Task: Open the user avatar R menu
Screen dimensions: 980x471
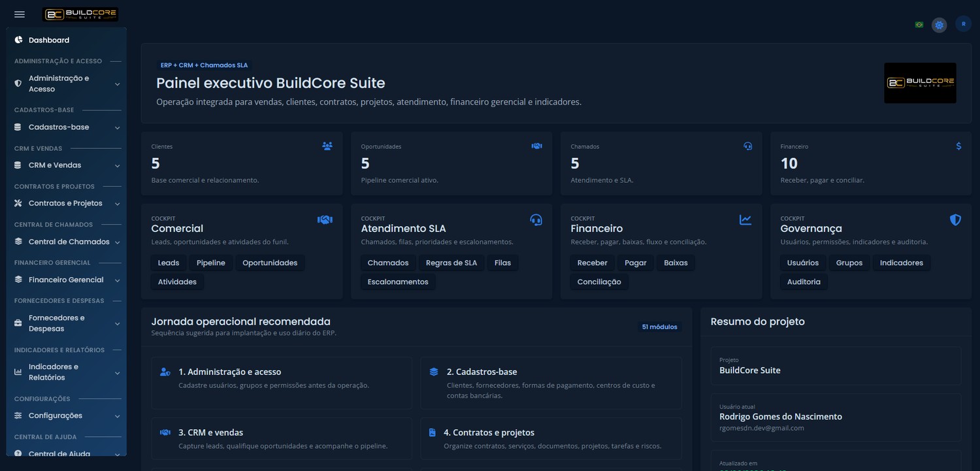Action: click(963, 24)
